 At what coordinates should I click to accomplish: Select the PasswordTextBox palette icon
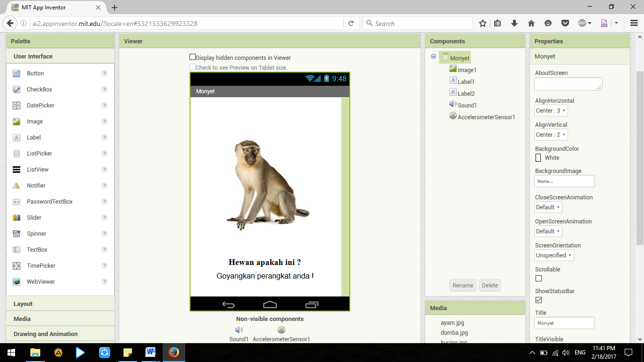point(17,202)
